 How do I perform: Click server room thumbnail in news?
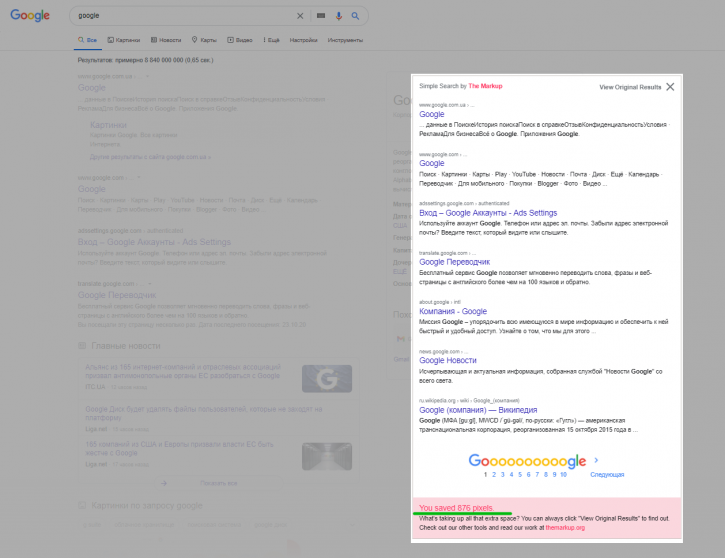(327, 456)
